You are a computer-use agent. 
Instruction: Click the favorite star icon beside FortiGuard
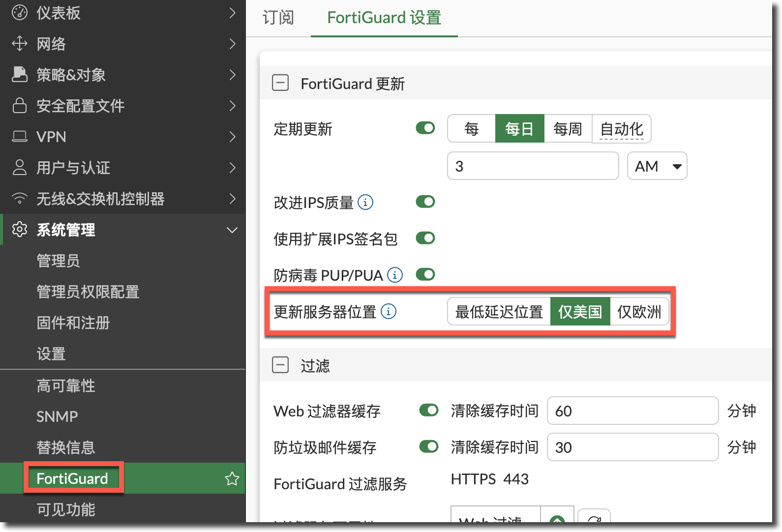click(x=232, y=478)
